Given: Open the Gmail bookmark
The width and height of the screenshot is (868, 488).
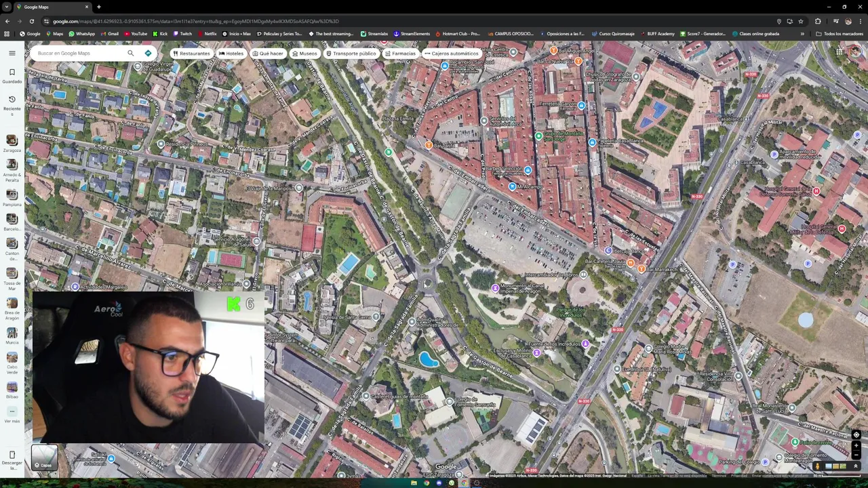Looking at the screenshot, I should pos(109,34).
